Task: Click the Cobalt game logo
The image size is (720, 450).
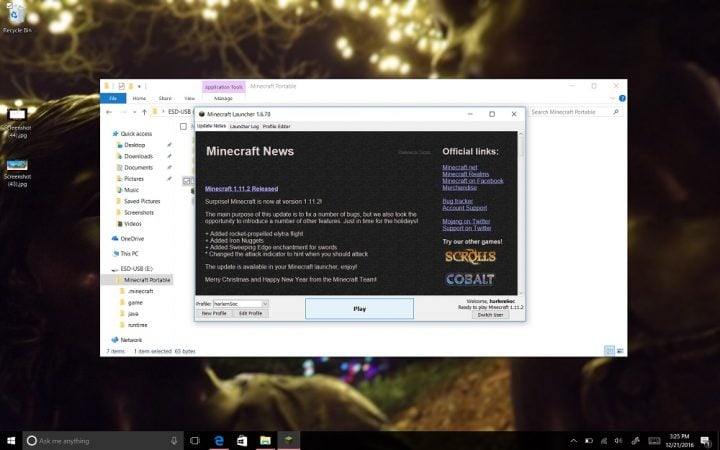Action: [470, 279]
